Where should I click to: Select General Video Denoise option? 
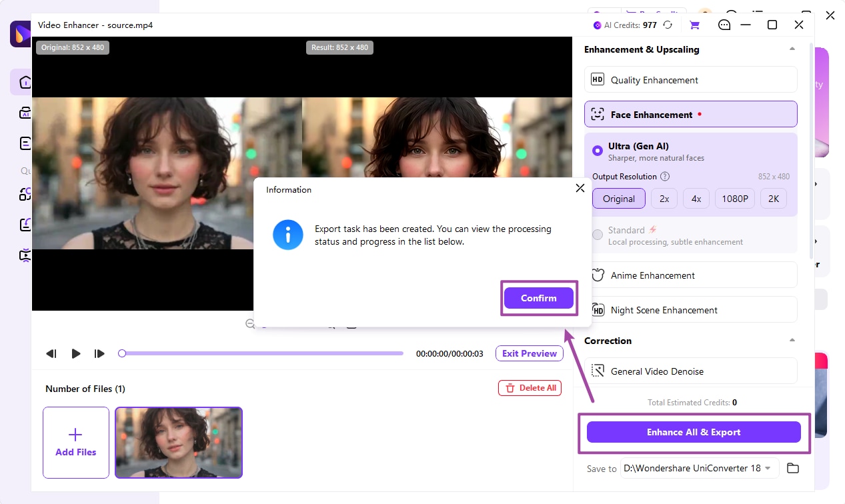pyautogui.click(x=690, y=371)
